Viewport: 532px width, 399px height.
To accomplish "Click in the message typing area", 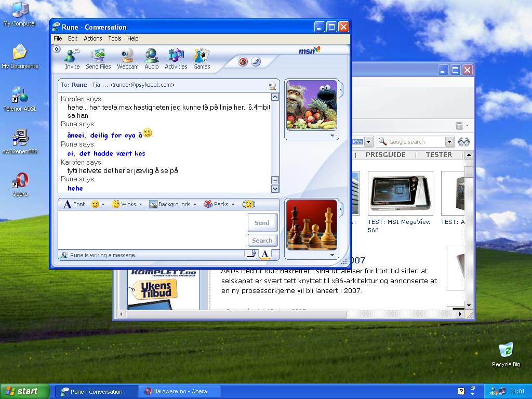I will pyautogui.click(x=152, y=230).
